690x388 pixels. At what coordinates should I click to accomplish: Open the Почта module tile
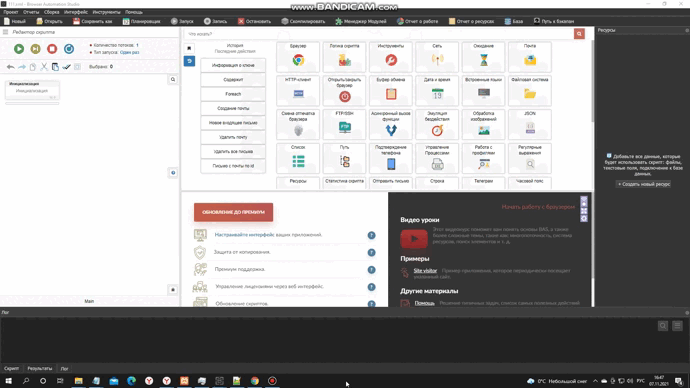pyautogui.click(x=530, y=57)
